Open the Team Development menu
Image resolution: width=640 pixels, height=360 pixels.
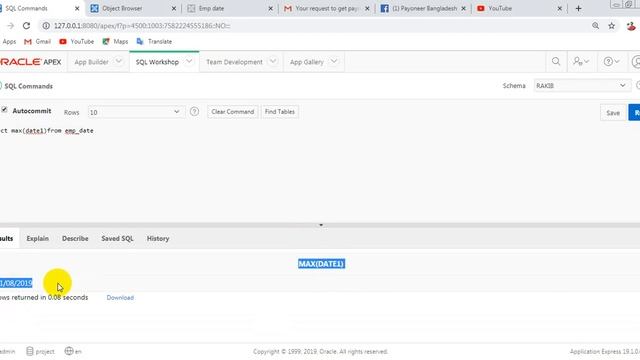pos(234,62)
